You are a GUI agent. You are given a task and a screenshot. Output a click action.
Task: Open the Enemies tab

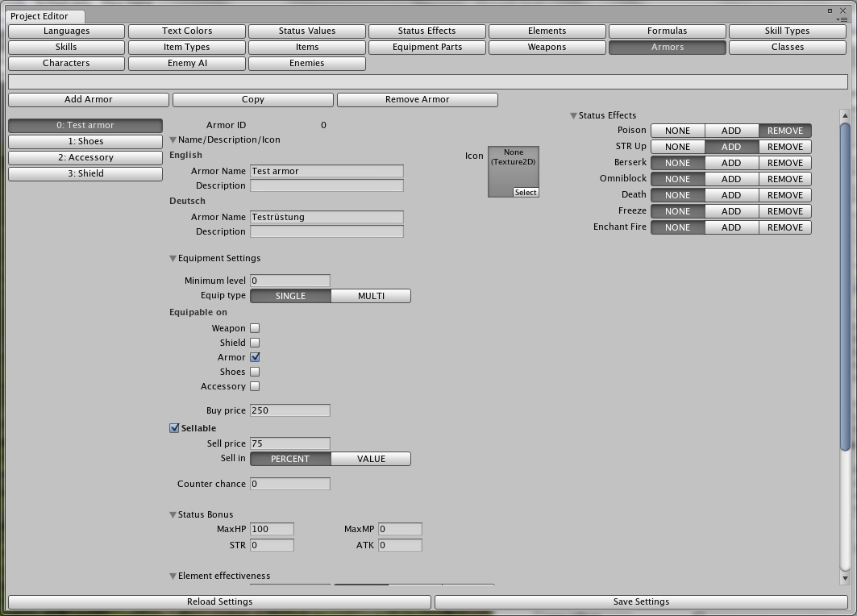[x=307, y=64]
